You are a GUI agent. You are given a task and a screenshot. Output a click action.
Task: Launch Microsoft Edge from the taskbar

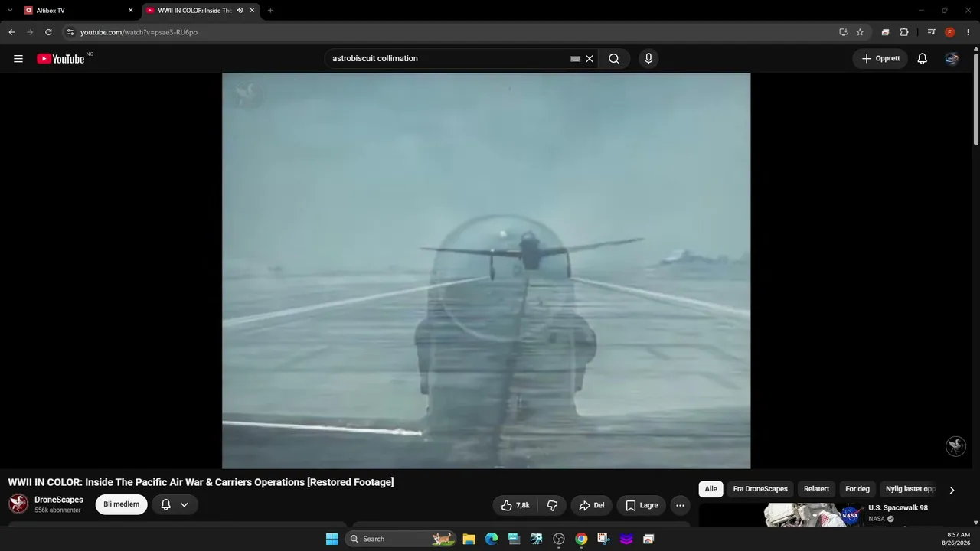tap(492, 539)
